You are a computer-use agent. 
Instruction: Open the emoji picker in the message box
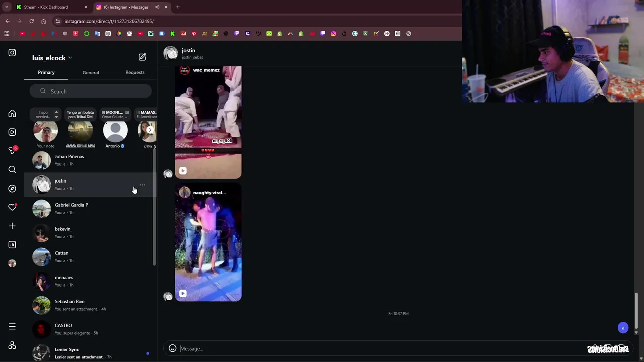point(172,348)
